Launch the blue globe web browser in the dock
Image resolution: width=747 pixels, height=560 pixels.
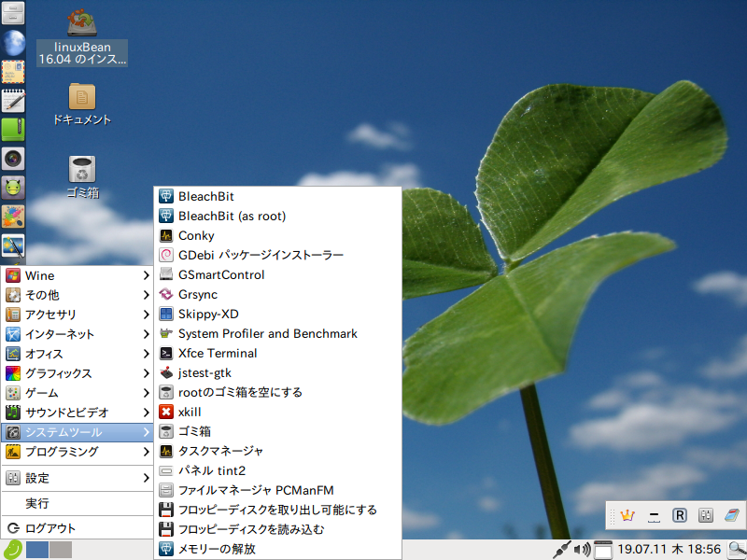pyautogui.click(x=13, y=43)
